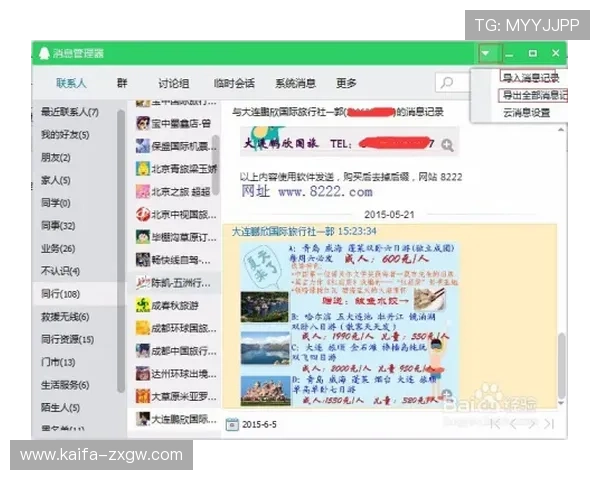The height and width of the screenshot is (480, 600).
Task: Click the message pane scrollbar thumb
Action: pyautogui.click(x=561, y=366)
